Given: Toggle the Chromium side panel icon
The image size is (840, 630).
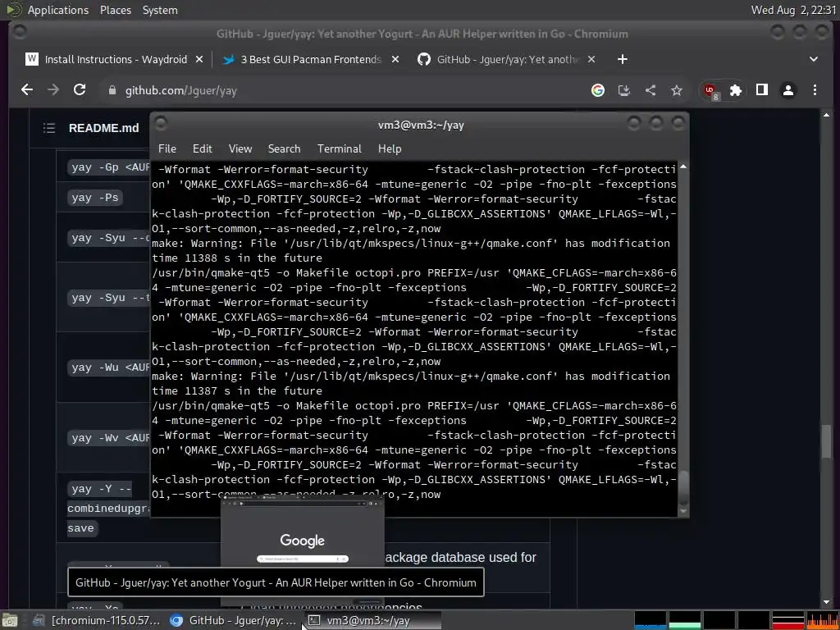Looking at the screenshot, I should pyautogui.click(x=762, y=90).
